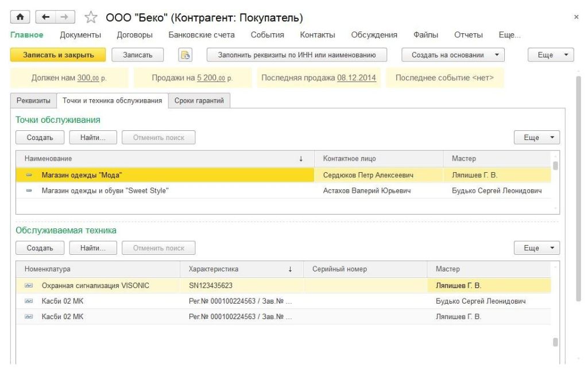Click Записать и закрыть button
This screenshot has height=369, width=588.
click(58, 55)
